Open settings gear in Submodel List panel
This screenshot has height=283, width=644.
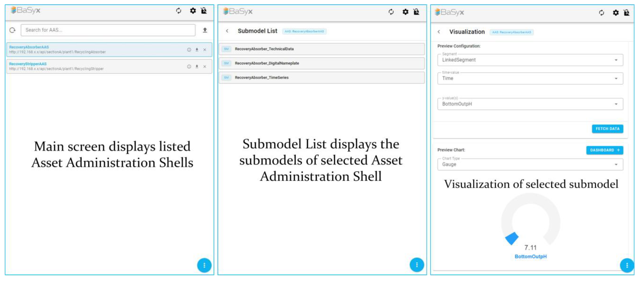pyautogui.click(x=405, y=12)
